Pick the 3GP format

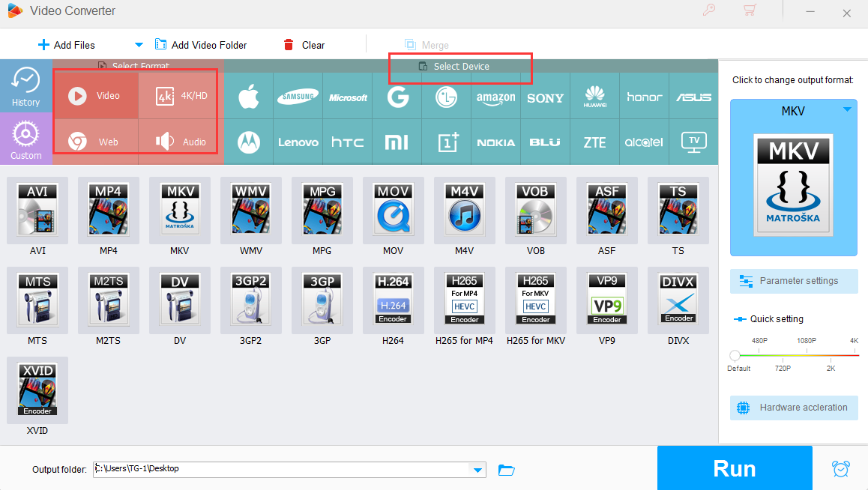(322, 300)
